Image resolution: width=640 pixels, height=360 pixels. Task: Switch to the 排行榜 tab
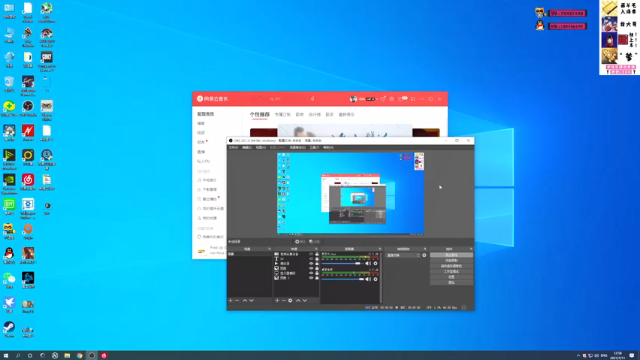[x=315, y=115]
